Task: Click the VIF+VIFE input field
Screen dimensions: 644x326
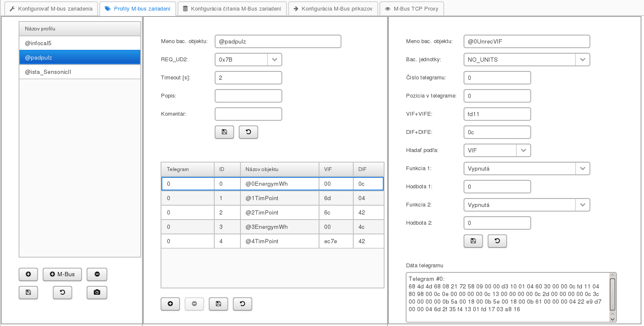Action: tap(497, 114)
